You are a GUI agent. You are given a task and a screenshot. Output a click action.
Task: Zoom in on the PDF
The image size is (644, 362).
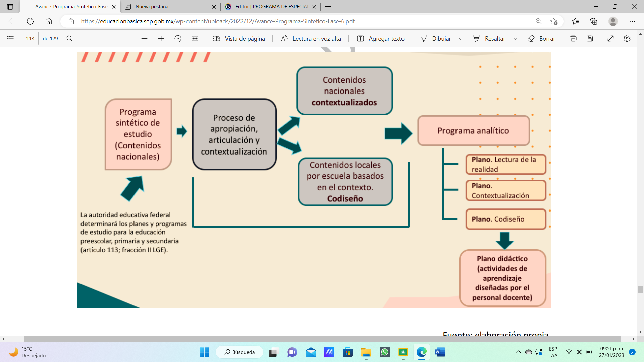click(x=161, y=38)
